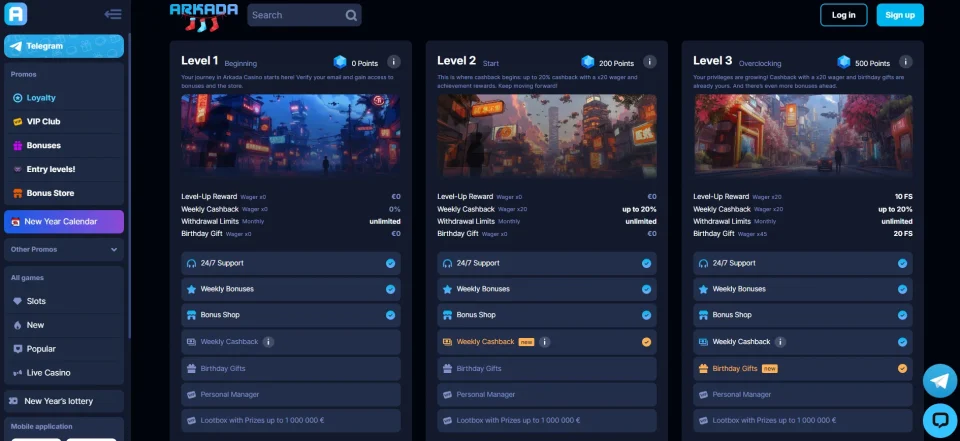Select Slots under All games

tap(64, 301)
